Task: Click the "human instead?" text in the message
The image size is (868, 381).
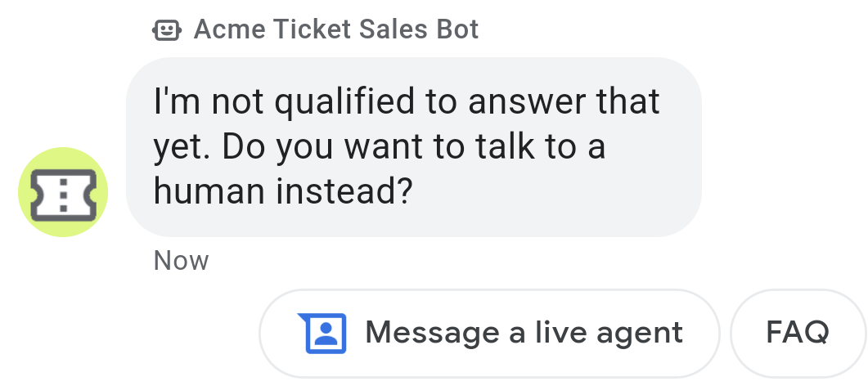Action: [x=282, y=190]
